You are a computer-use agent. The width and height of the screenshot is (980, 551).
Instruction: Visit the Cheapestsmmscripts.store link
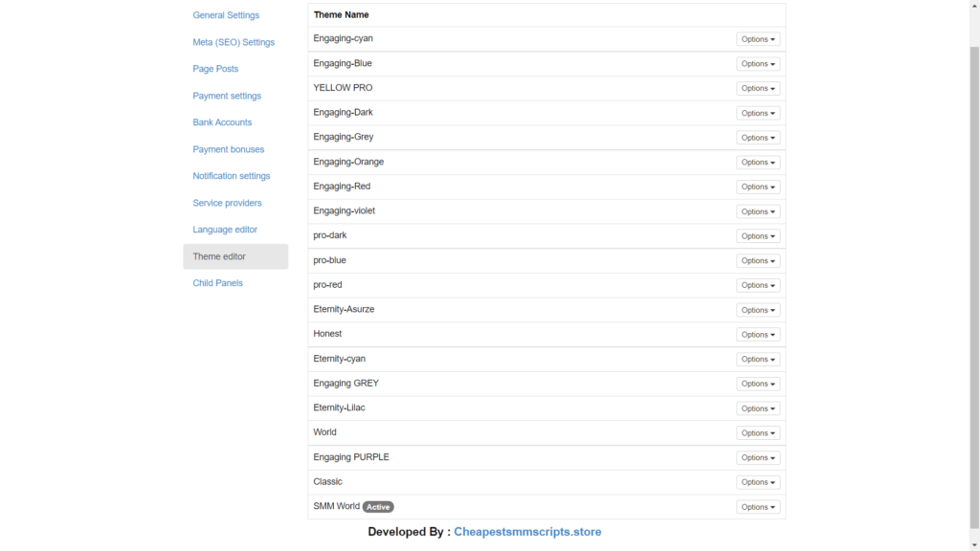pos(527,532)
